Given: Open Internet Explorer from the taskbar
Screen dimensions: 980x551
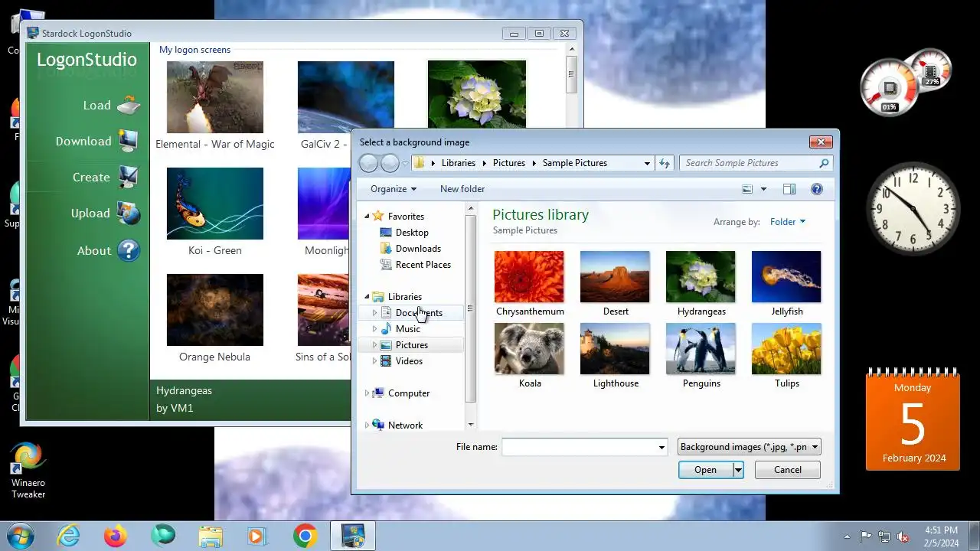Looking at the screenshot, I should pyautogui.click(x=69, y=536).
